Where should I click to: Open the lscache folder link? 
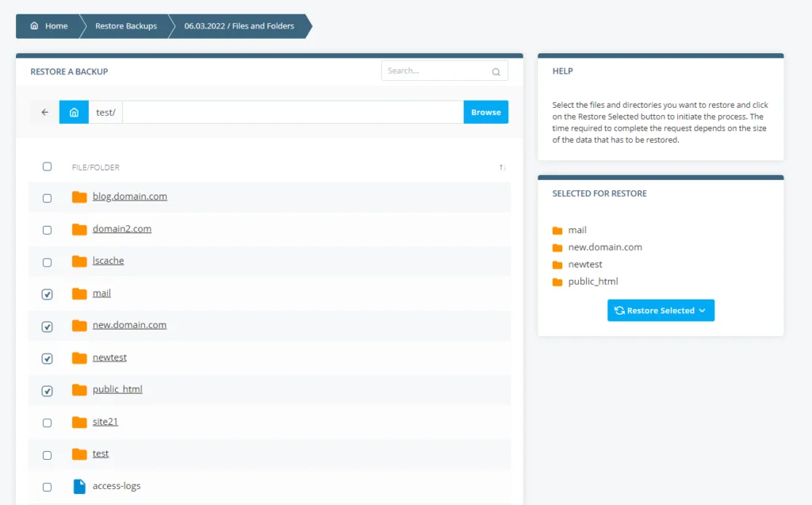click(x=108, y=261)
